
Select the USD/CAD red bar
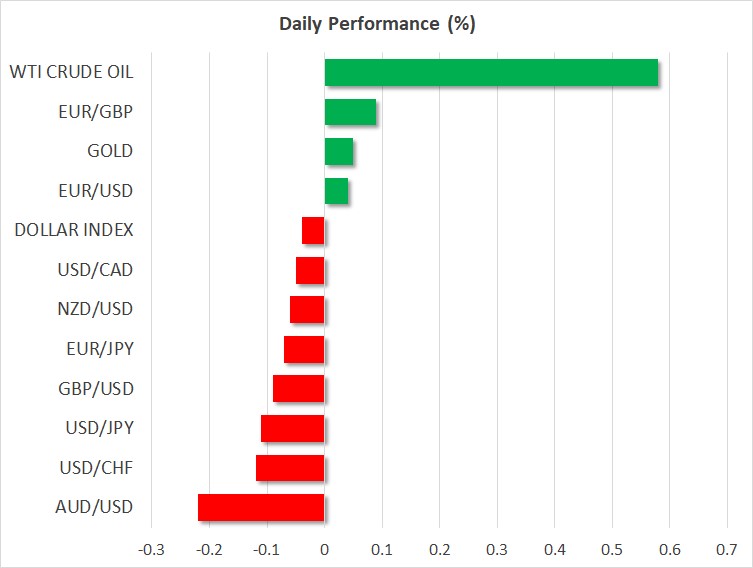pyautogui.click(x=310, y=270)
